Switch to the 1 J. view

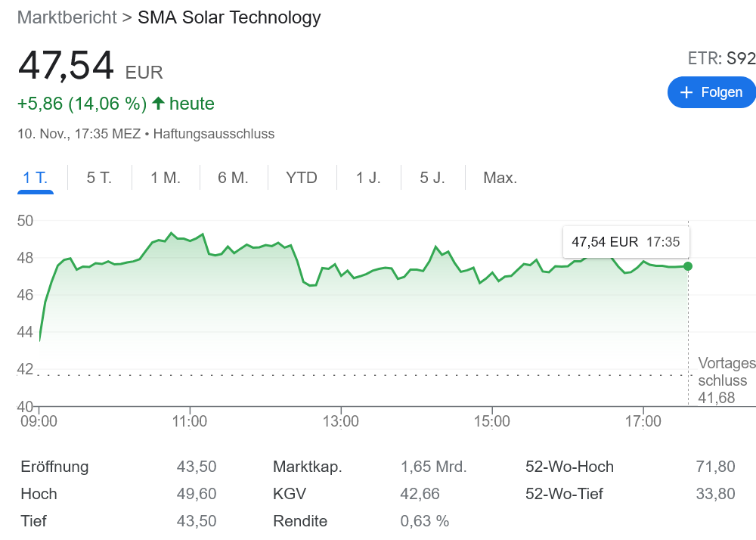click(x=368, y=177)
